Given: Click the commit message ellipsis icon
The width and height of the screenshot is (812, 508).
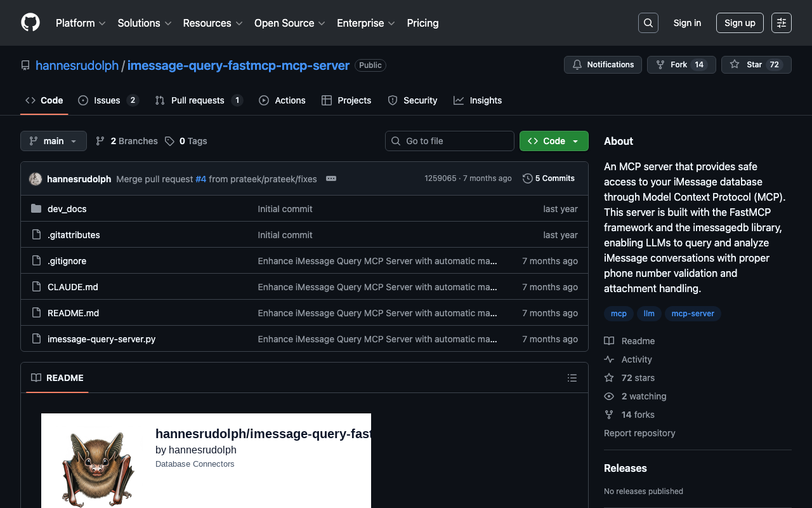Looking at the screenshot, I should [x=331, y=178].
